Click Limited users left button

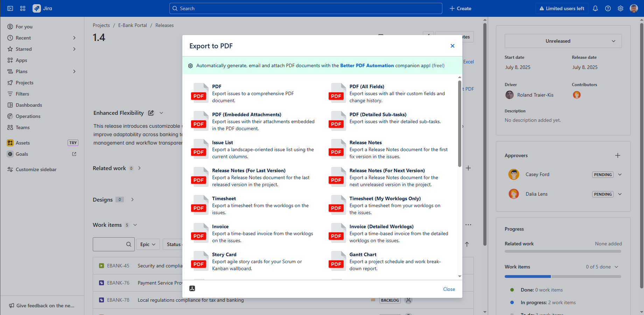point(562,8)
